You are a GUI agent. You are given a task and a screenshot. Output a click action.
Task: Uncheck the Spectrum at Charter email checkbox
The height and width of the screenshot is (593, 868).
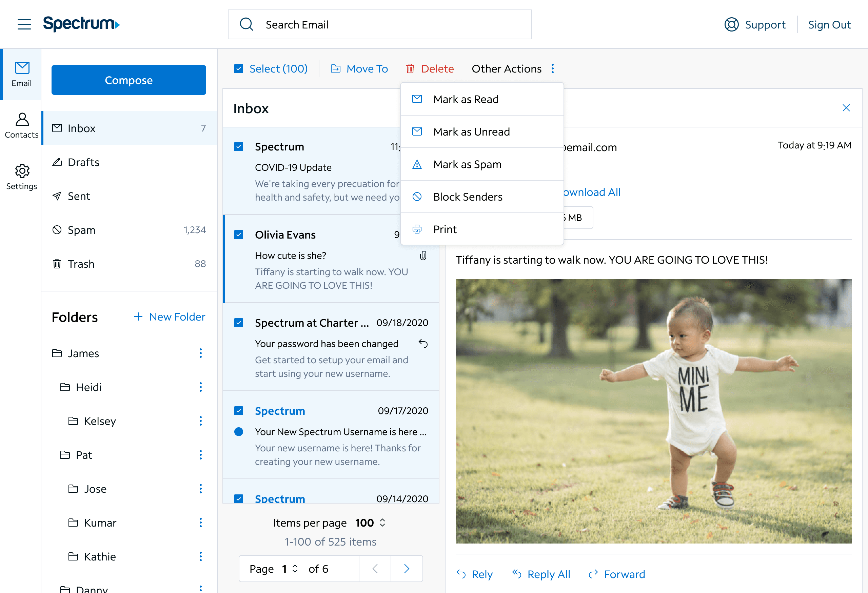point(239,323)
